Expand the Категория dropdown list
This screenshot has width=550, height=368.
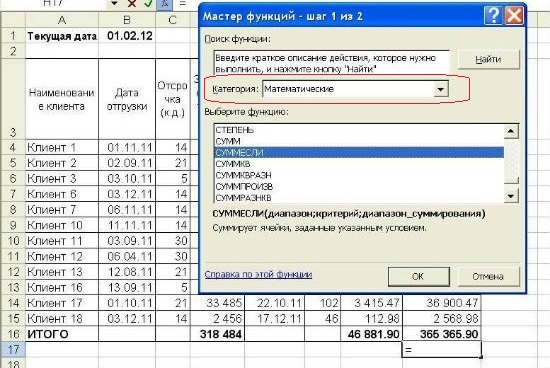click(x=441, y=89)
